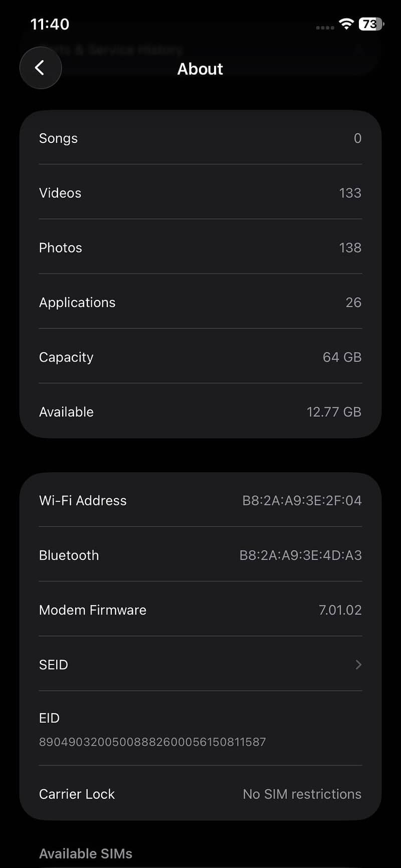Viewport: 401px width, 868px height.
Task: Tap the Available SIMs header
Action: point(86,853)
